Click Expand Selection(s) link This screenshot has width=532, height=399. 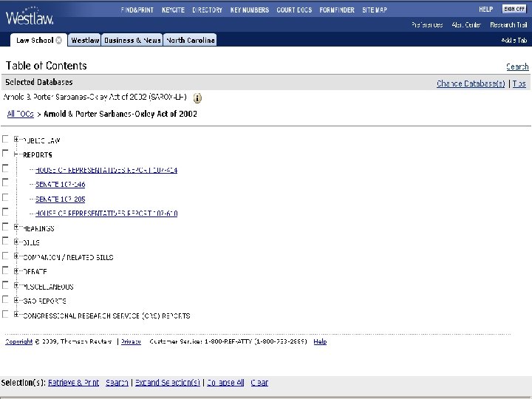click(x=168, y=383)
